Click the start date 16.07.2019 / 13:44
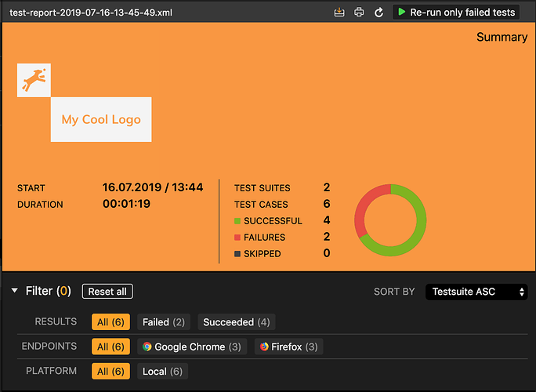This screenshot has width=536, height=392. (153, 187)
